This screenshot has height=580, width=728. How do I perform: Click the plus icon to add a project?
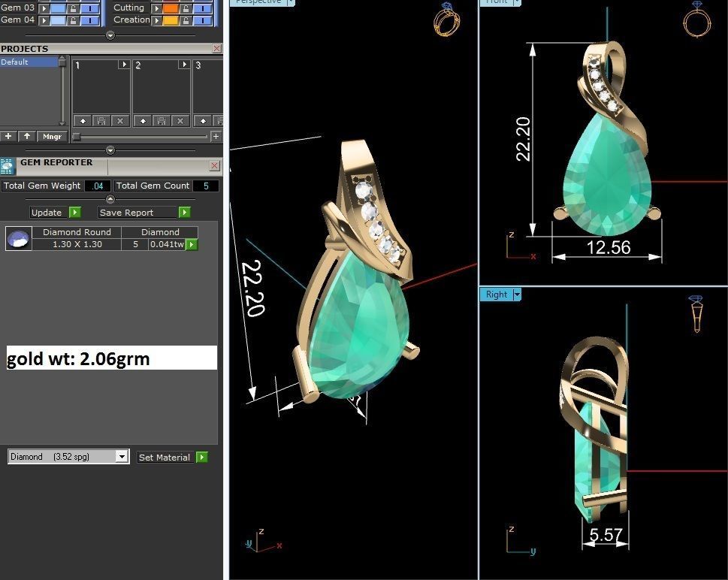click(x=8, y=136)
